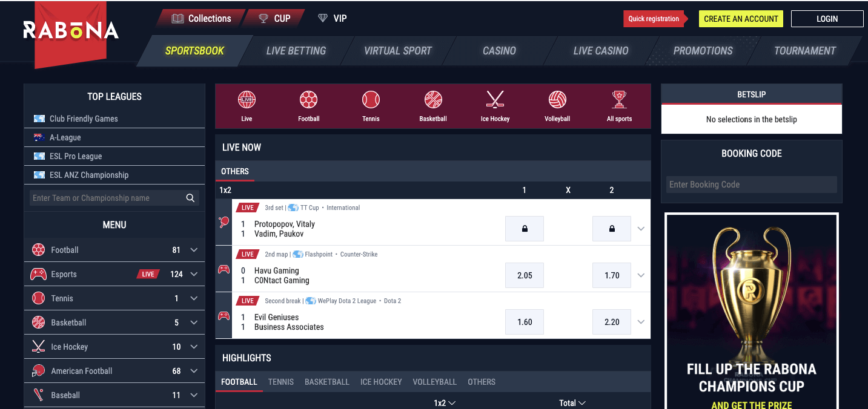
Task: Click the Rabona logo
Action: [x=71, y=30]
